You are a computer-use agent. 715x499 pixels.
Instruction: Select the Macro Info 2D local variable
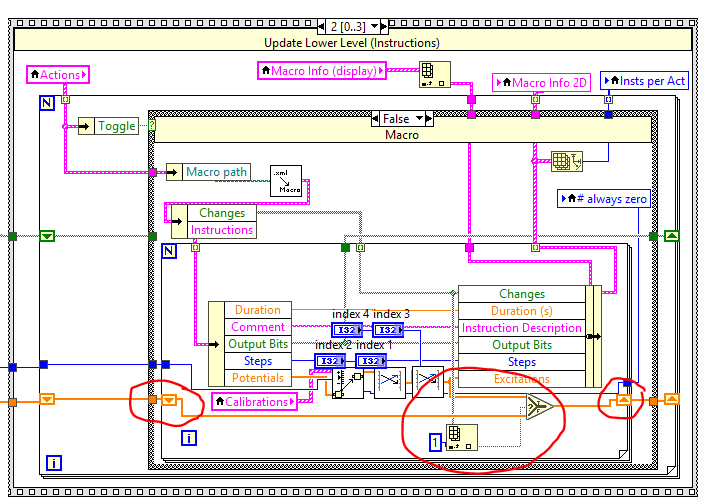(541, 83)
